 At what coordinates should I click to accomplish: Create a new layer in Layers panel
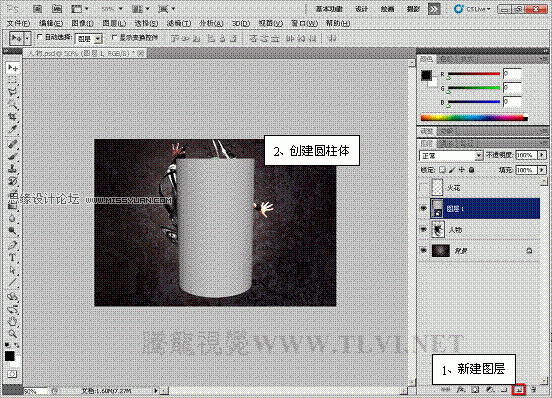pos(519,390)
